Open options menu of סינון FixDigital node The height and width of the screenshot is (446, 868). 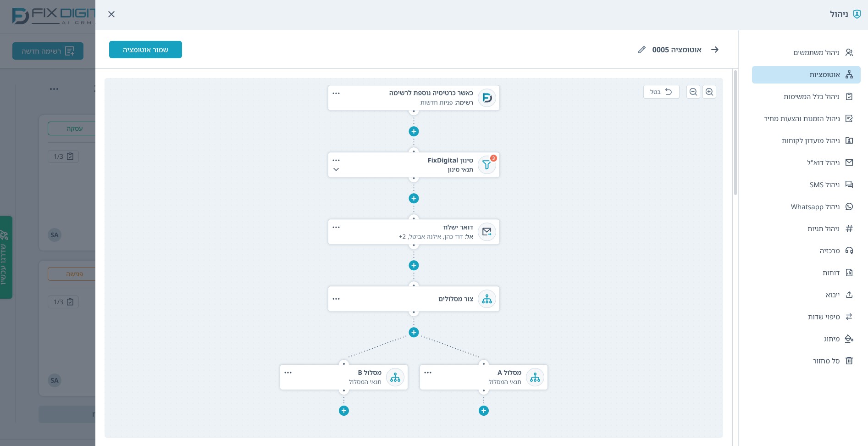click(x=336, y=160)
